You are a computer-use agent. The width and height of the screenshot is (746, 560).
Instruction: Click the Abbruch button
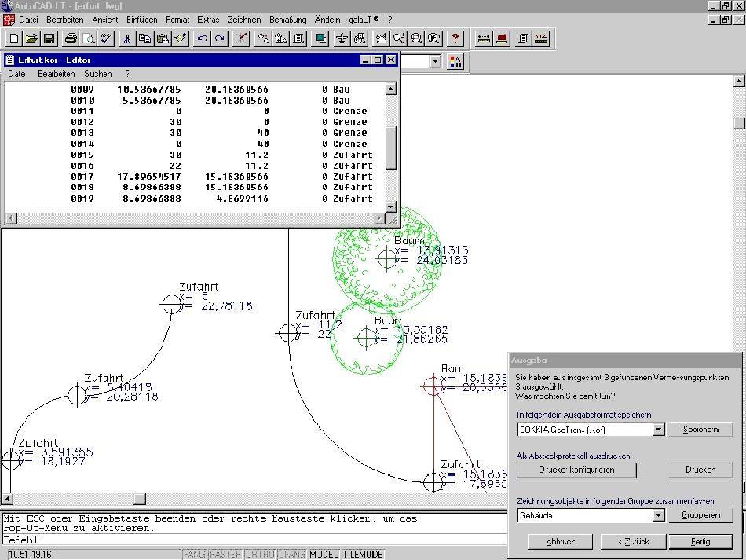(x=561, y=541)
